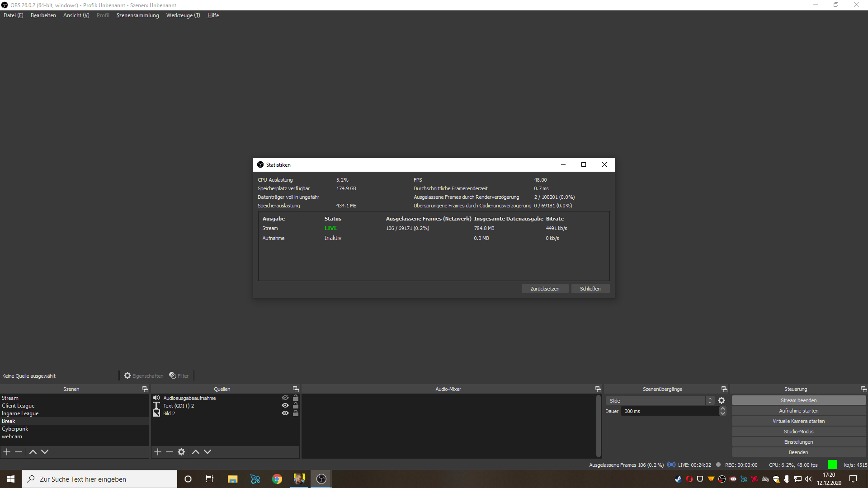Open Chrome from the taskbar

point(277,479)
